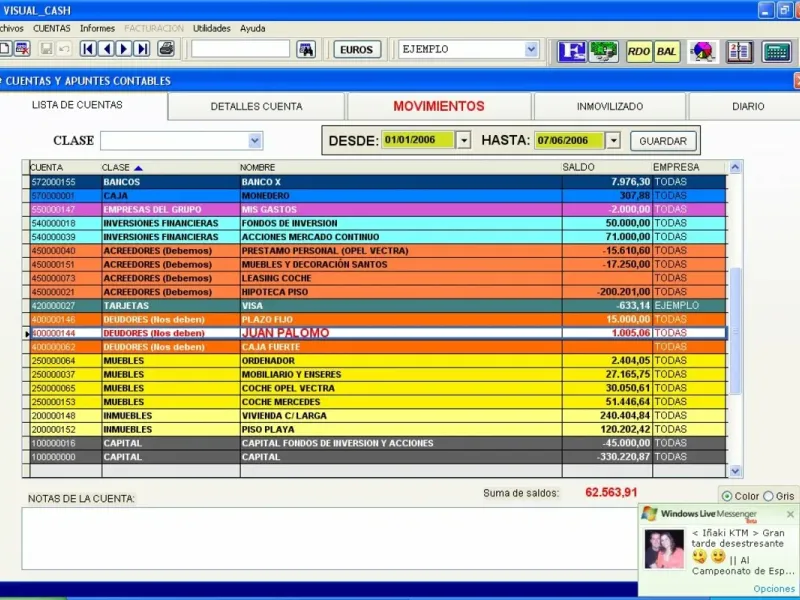Click the green money tree icon
This screenshot has width=800, height=600.
click(x=604, y=52)
